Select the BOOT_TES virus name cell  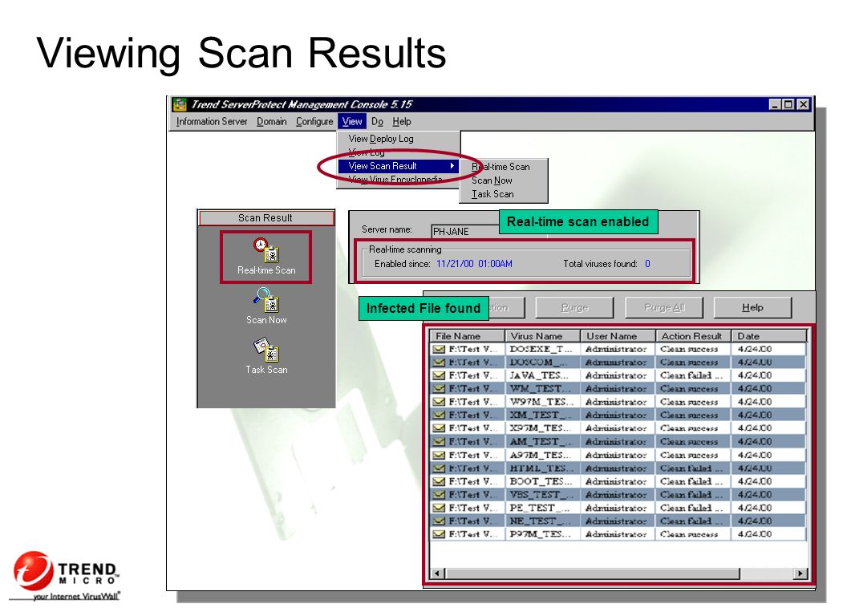[x=542, y=481]
